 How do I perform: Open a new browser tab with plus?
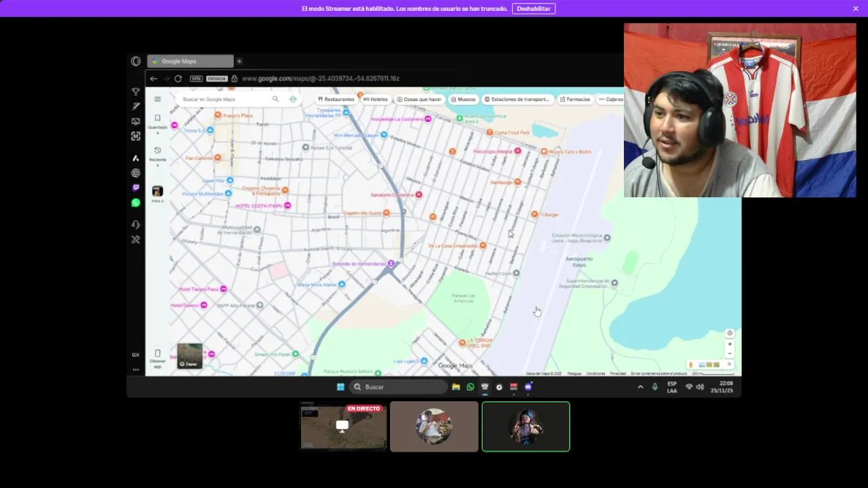[x=239, y=61]
